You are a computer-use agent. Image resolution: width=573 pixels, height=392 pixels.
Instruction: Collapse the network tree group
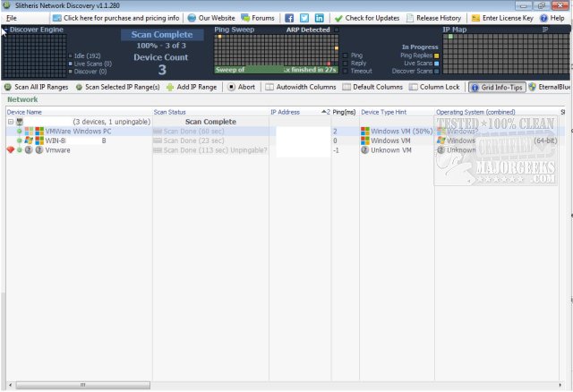(11, 122)
